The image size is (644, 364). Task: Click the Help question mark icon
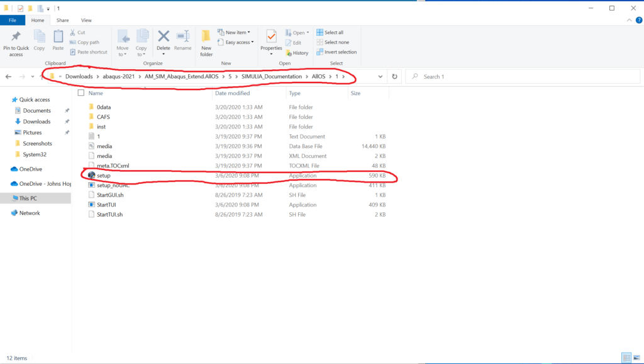(x=639, y=20)
